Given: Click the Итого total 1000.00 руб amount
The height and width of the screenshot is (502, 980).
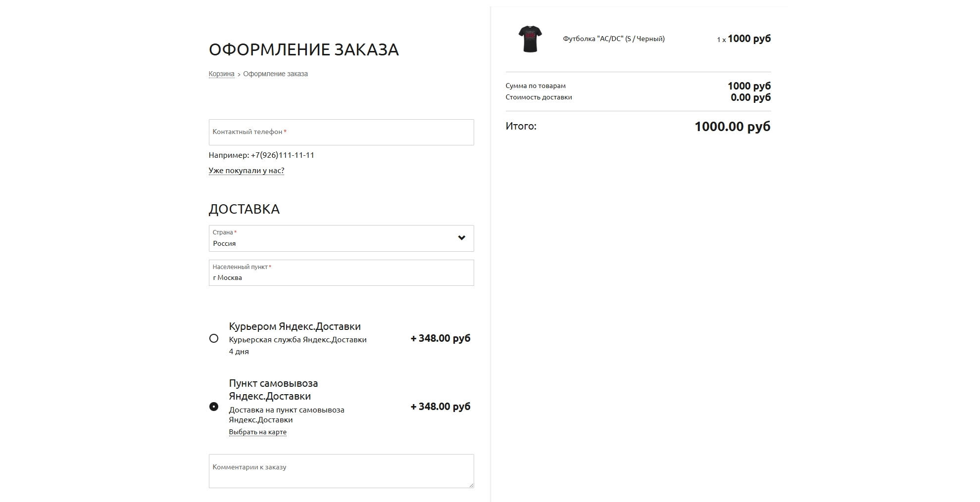Looking at the screenshot, I should click(x=733, y=127).
